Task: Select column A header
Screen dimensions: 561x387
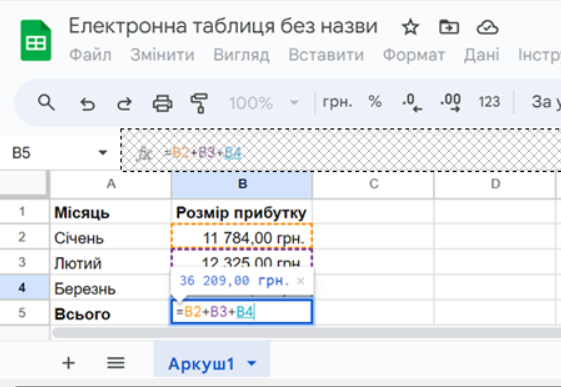Action: 111,184
